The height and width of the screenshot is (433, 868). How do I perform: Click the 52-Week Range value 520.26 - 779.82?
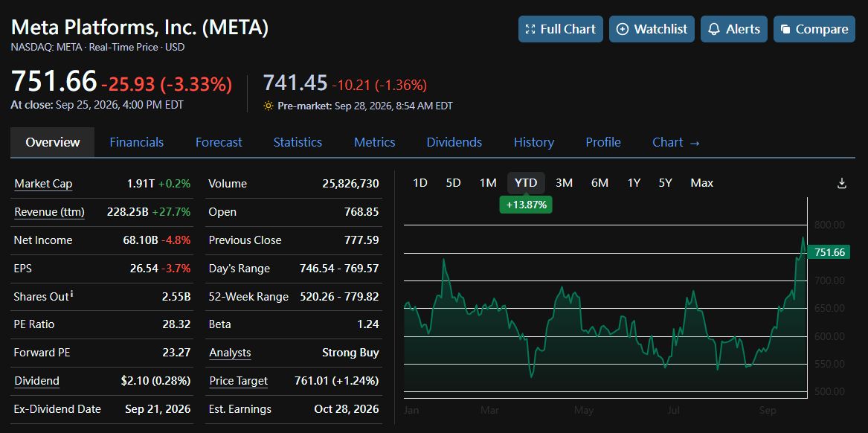coord(339,297)
